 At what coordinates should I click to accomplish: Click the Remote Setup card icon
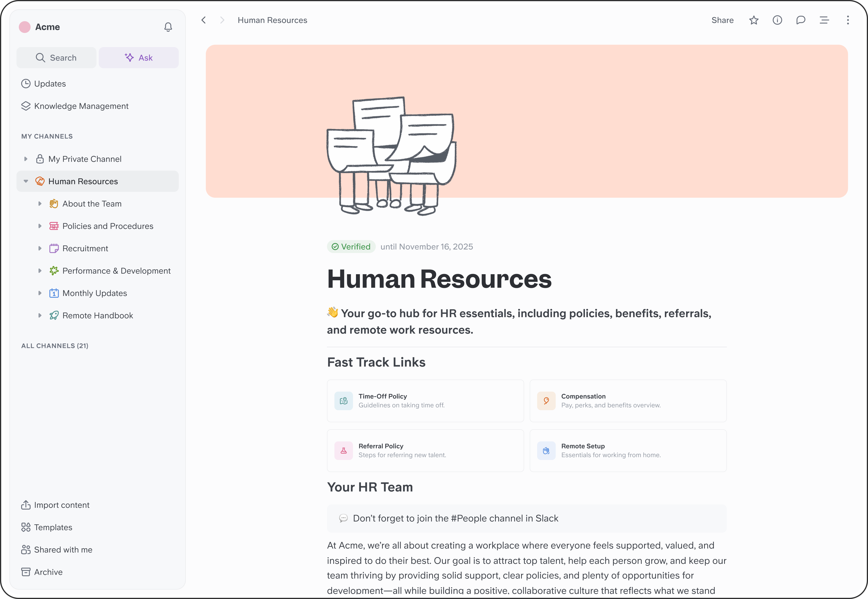click(546, 450)
